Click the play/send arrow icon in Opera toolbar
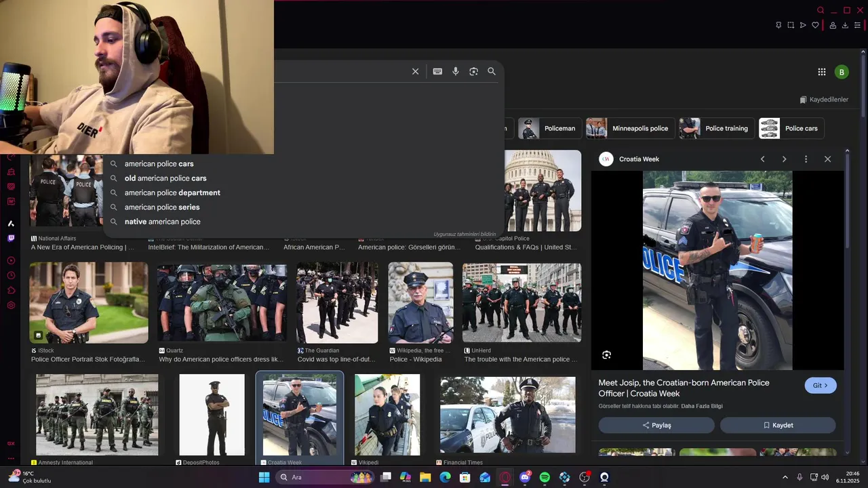This screenshot has height=488, width=868. pos(803,25)
